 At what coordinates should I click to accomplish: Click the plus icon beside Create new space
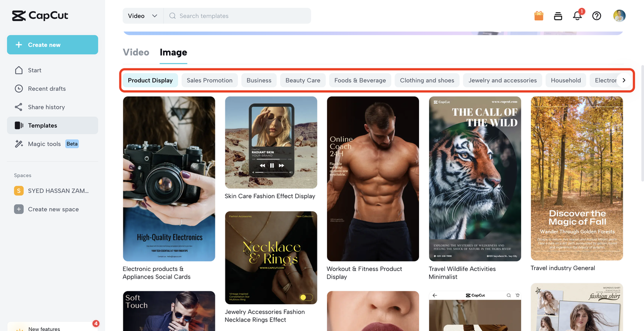pyautogui.click(x=19, y=209)
